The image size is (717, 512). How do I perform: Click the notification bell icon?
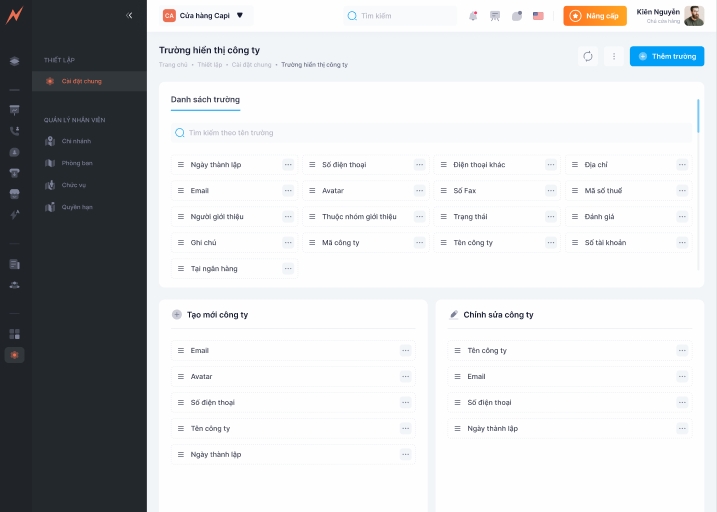(473, 16)
